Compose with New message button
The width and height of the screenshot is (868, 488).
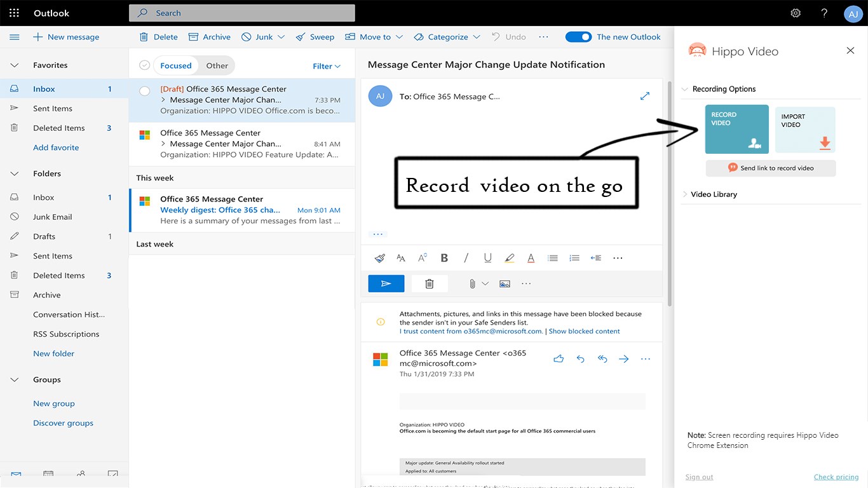tap(66, 37)
